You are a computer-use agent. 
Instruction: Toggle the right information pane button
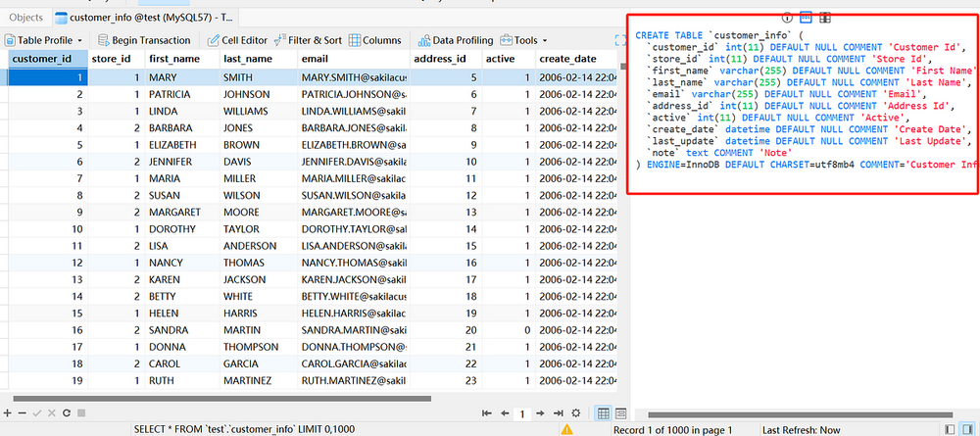tap(966, 429)
